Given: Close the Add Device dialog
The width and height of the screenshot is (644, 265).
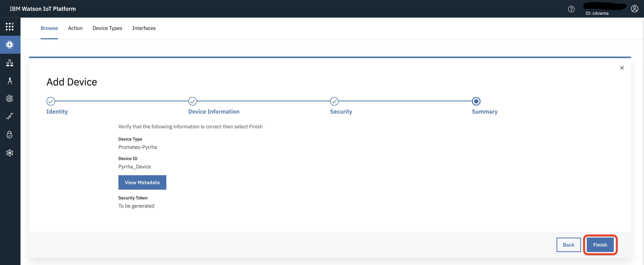Looking at the screenshot, I should pyautogui.click(x=622, y=68).
